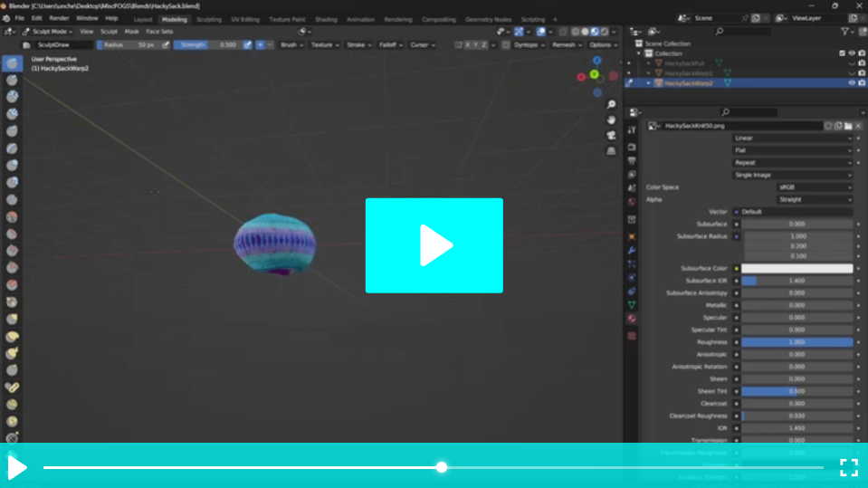Select the hand pan icon in the viewport
Screen dimensions: 868x488
(612, 120)
